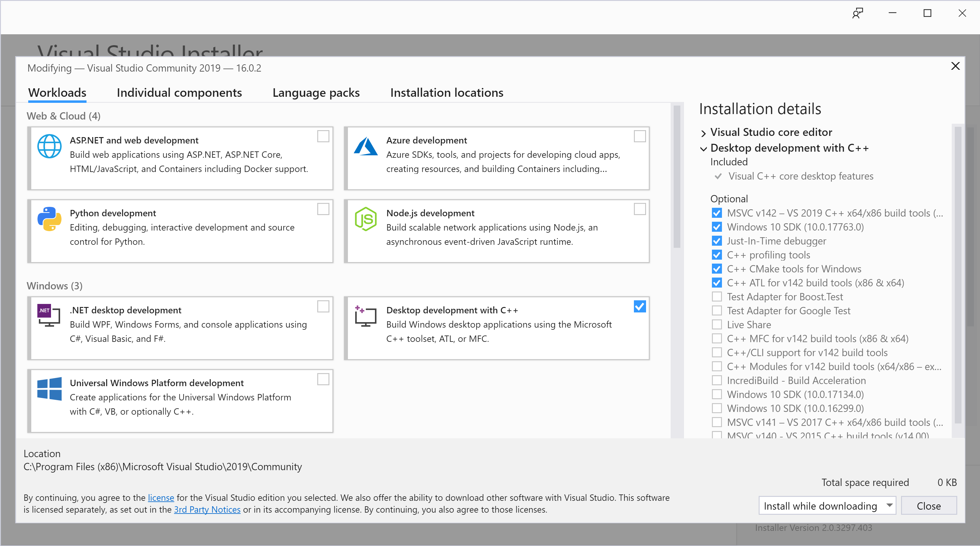Click the Universal Windows Platform logo icon
Viewport: 980px width, 546px height.
tap(49, 389)
